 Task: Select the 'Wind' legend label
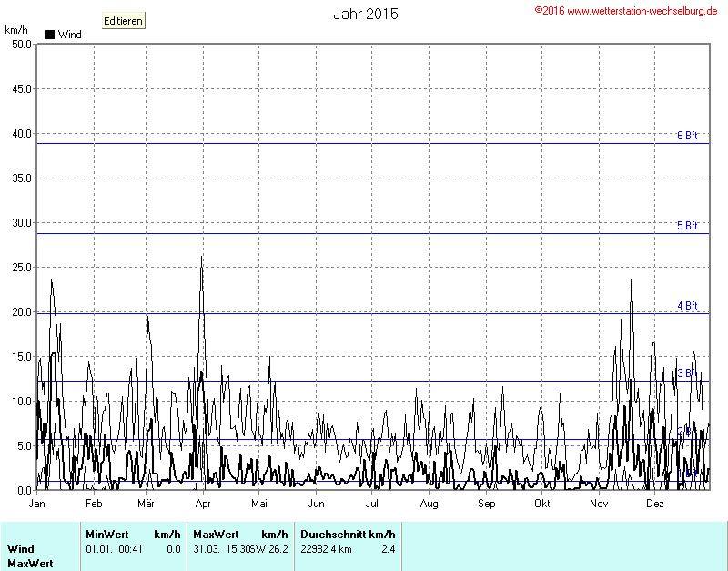[x=70, y=35]
